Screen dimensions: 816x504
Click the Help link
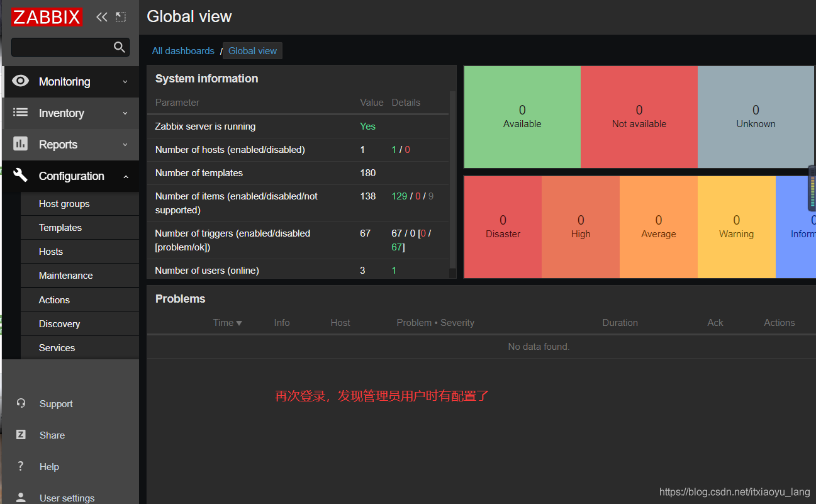click(x=49, y=467)
